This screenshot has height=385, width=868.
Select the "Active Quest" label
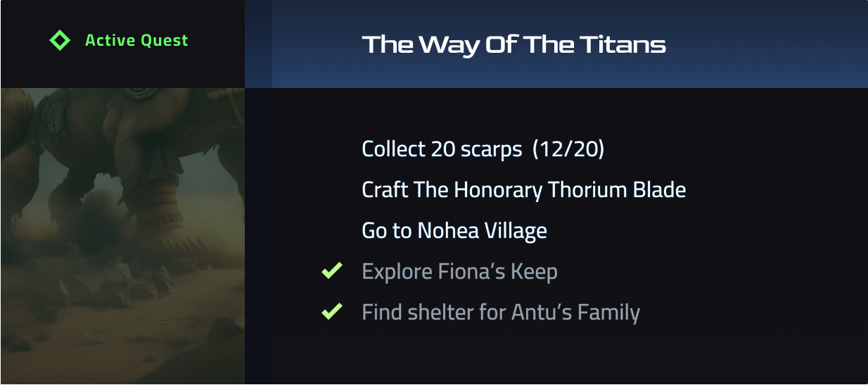coord(136,41)
